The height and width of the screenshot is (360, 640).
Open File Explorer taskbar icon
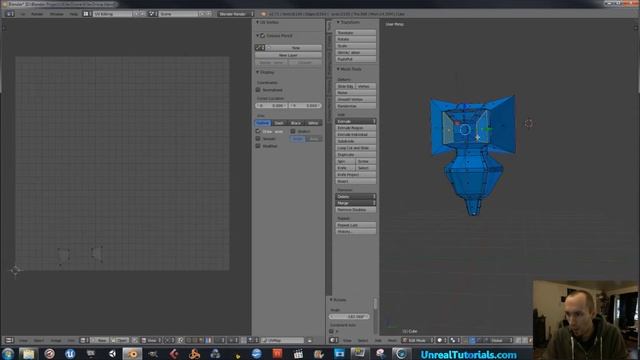(x=28, y=353)
